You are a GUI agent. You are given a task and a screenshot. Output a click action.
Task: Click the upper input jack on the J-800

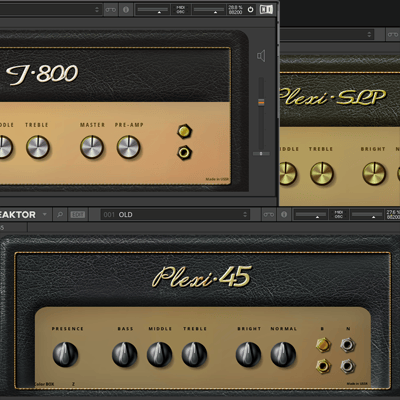[184, 131]
